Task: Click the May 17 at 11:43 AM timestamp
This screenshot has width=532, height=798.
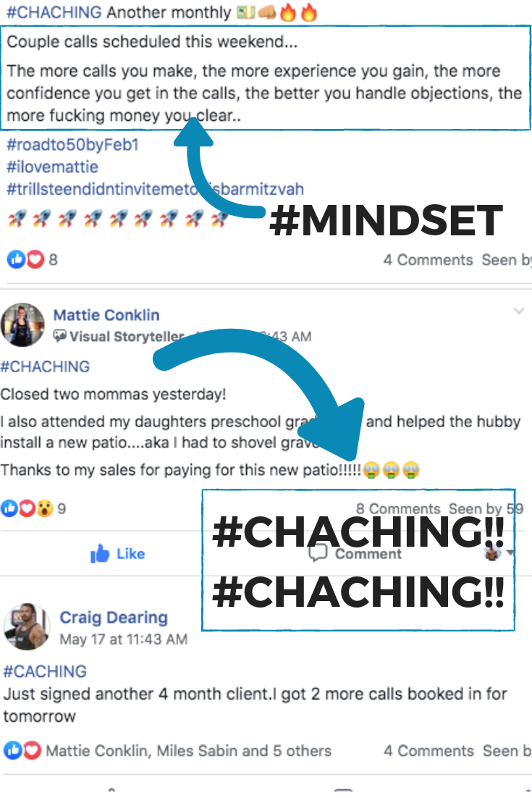Action: (x=124, y=639)
